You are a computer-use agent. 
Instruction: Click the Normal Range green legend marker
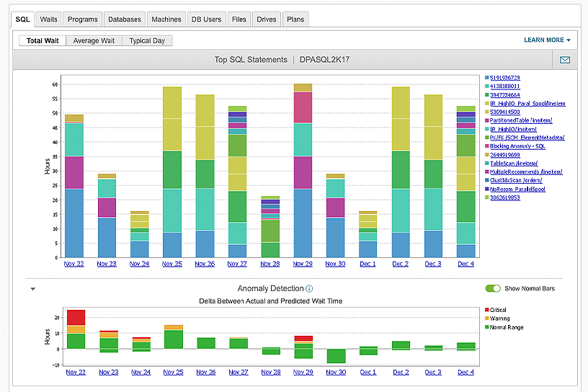[x=486, y=328]
